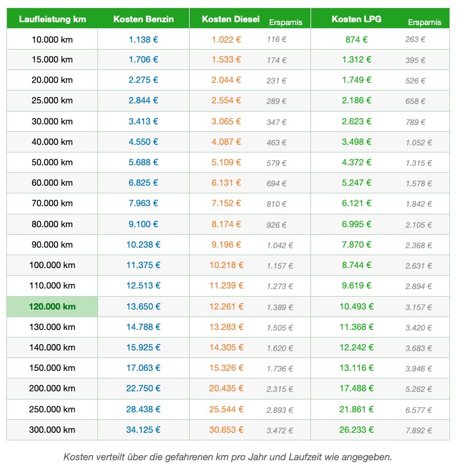Click LPG cost 10.493 €

(x=357, y=307)
